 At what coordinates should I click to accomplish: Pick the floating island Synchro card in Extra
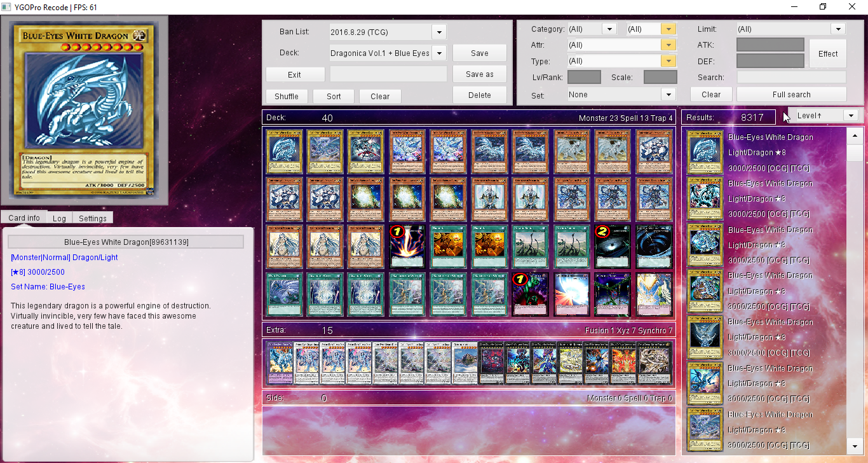[465, 363]
